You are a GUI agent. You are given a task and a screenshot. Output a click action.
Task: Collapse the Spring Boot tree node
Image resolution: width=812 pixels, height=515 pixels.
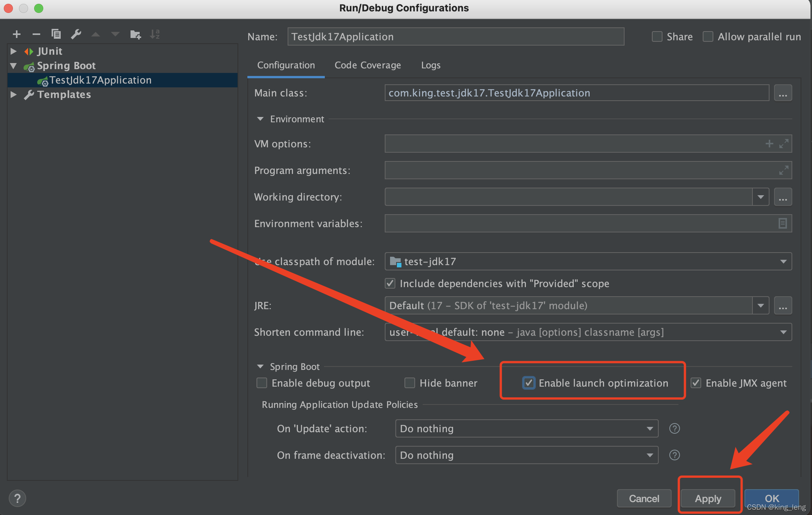click(x=14, y=66)
